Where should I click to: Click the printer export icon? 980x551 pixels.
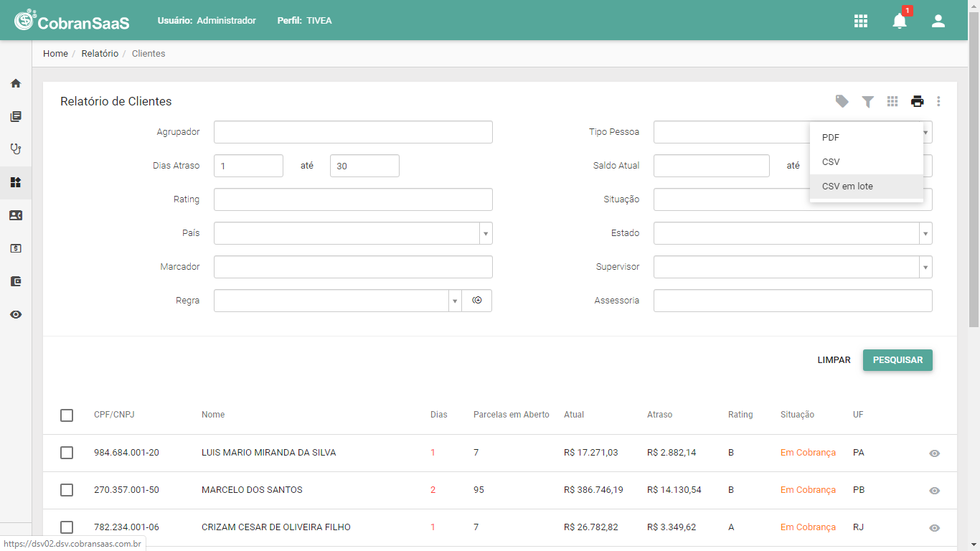click(918, 101)
